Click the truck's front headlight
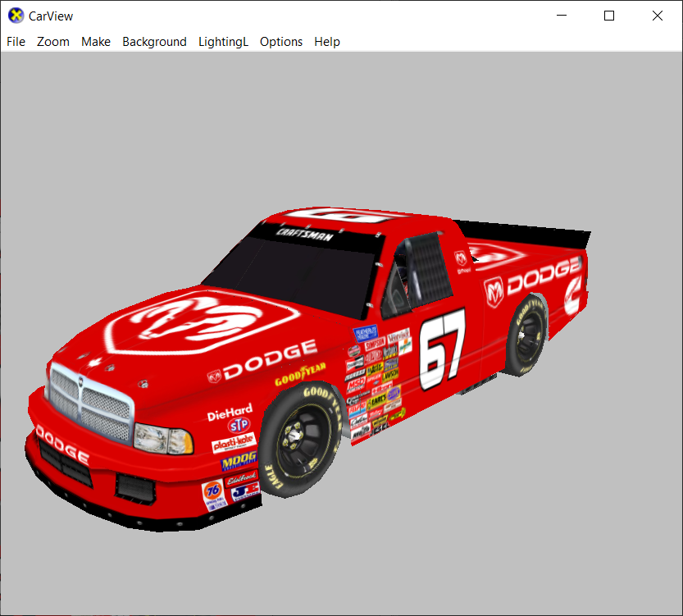This screenshot has height=616, width=683. click(164, 439)
